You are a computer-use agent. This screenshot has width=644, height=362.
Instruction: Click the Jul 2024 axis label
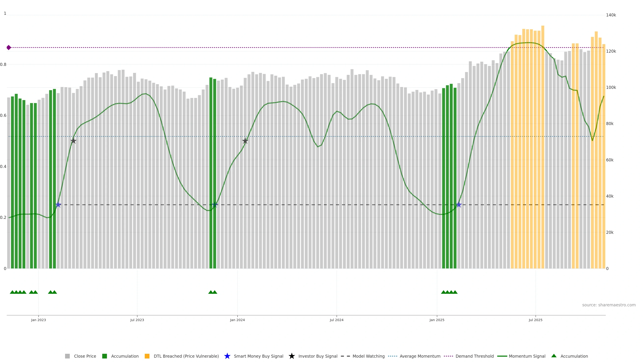pos(336,320)
